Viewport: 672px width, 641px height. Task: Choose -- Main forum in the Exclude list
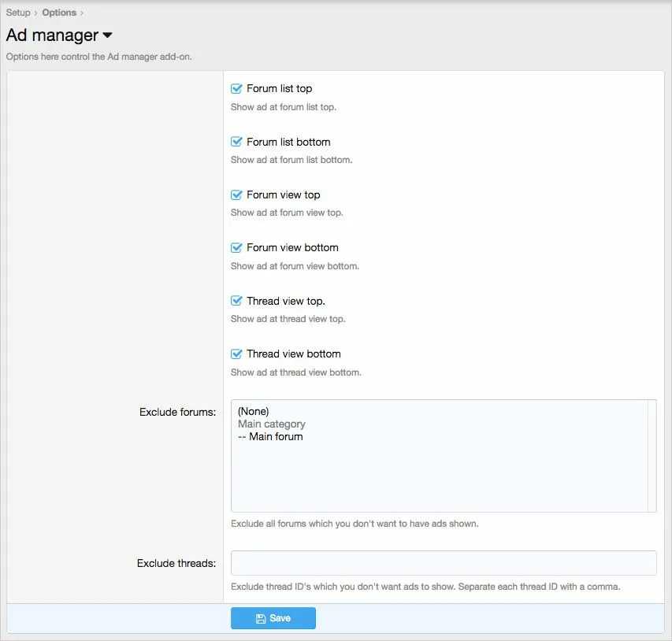coord(270,436)
